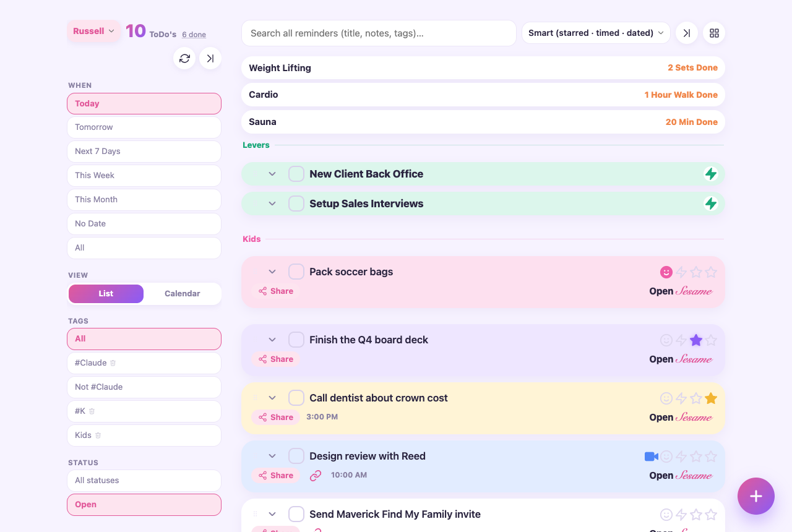
Task: Click the search all reminders field
Action: (379, 33)
